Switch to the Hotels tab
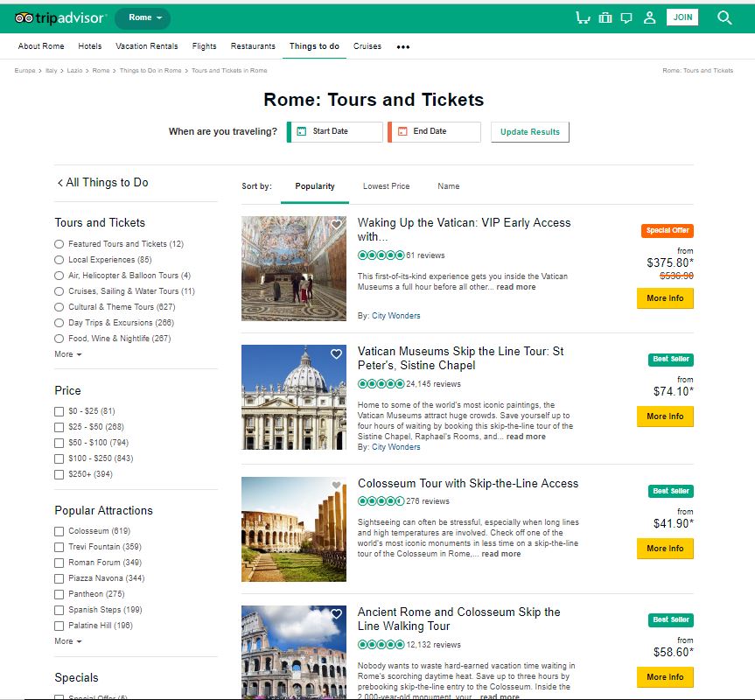This screenshot has width=755, height=700. pos(89,45)
